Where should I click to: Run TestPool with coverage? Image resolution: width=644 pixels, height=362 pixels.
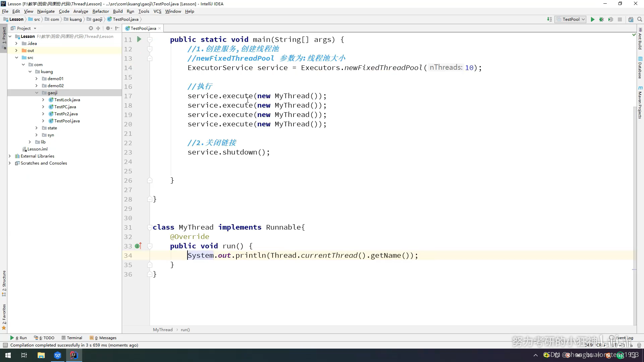coord(610,19)
